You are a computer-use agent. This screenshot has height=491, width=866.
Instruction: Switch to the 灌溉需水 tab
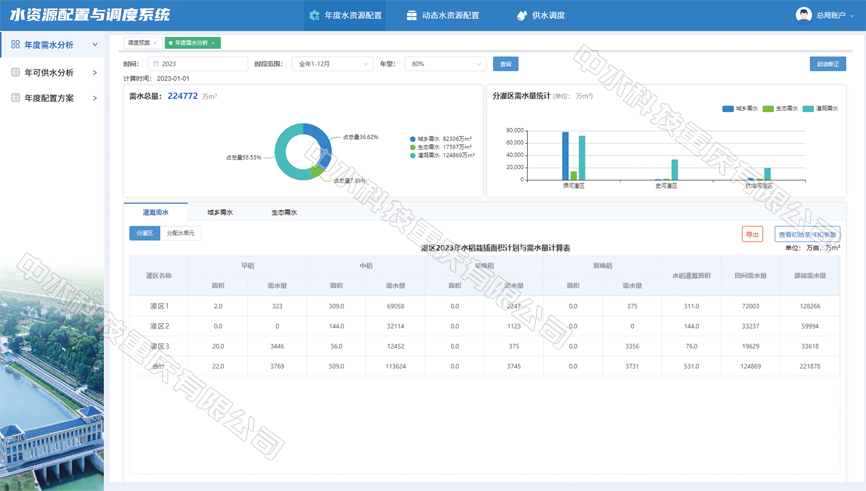[x=156, y=212]
